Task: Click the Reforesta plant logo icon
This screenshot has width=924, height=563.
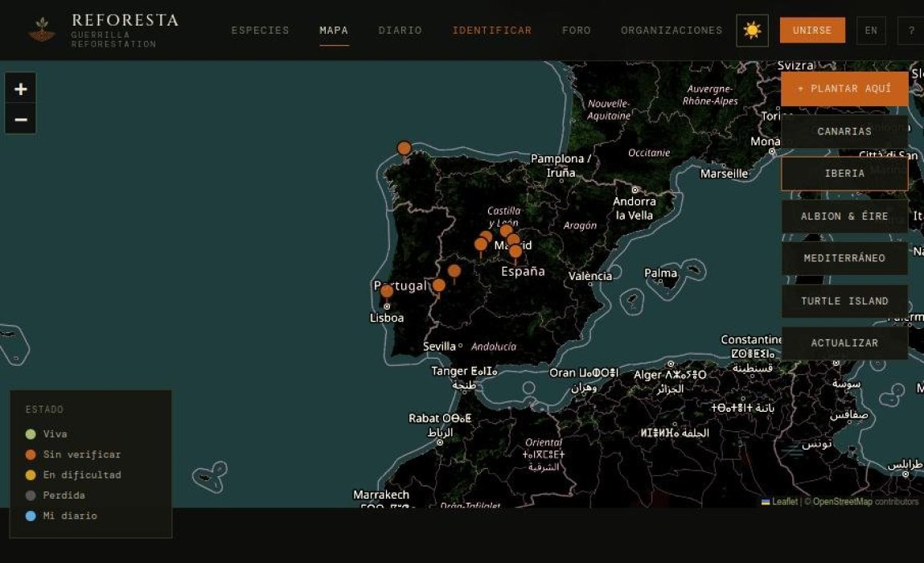Action: (42, 30)
